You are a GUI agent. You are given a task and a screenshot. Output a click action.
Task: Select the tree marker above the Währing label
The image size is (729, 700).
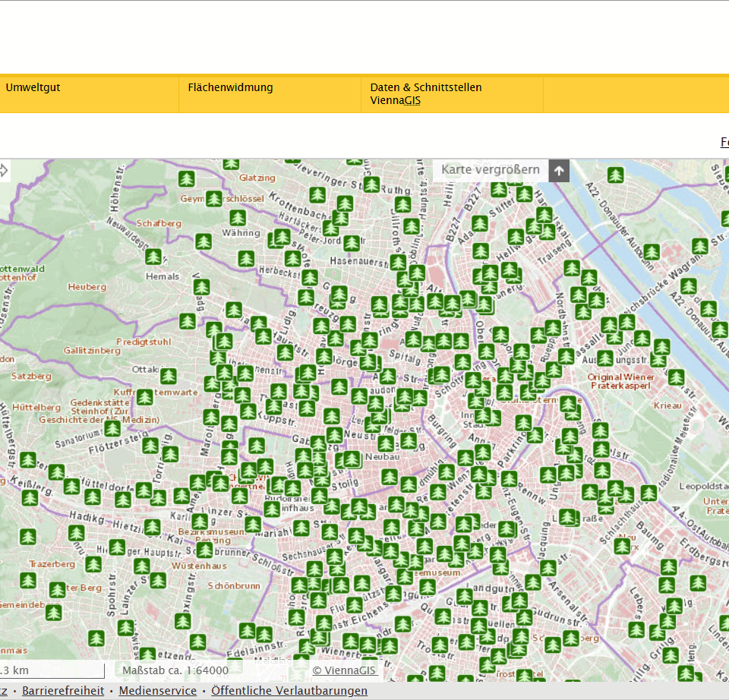pyautogui.click(x=238, y=218)
